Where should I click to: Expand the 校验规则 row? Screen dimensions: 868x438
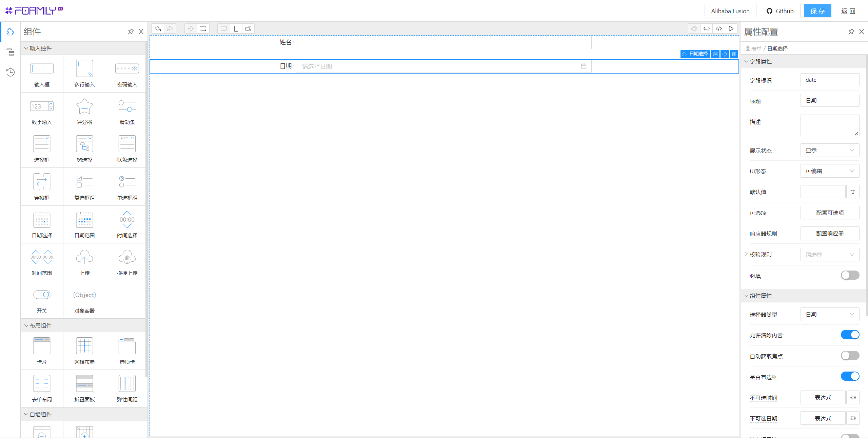[746, 254]
